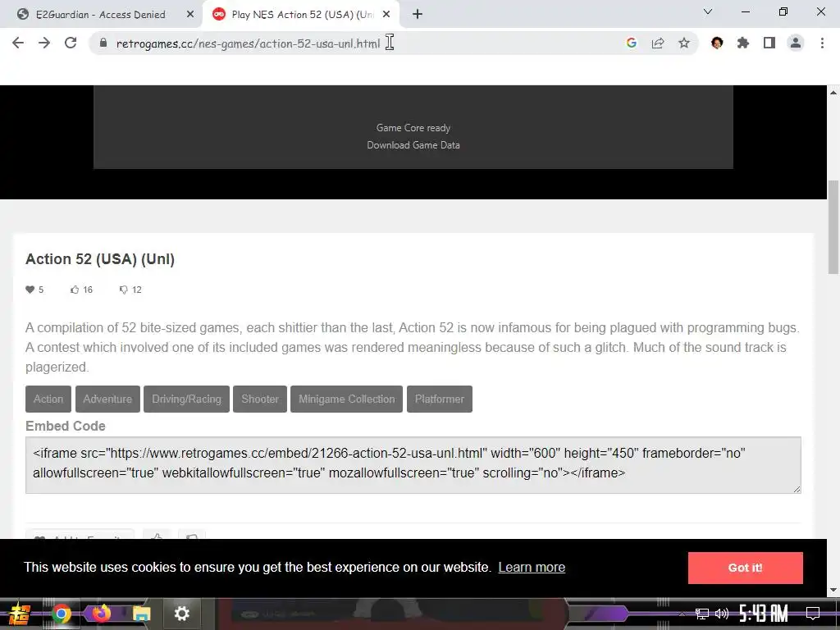Screen dimensions: 840x630
Task: Select the Minigame Collection tag
Action: tap(347, 399)
